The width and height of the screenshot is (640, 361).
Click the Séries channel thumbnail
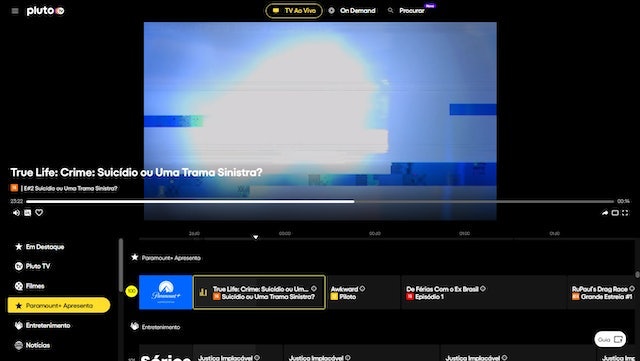pyautogui.click(x=166, y=353)
